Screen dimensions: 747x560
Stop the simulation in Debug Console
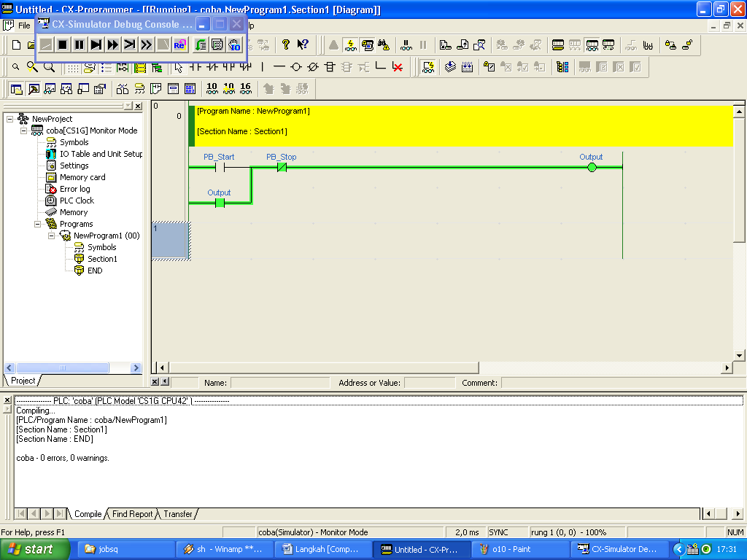pos(62,44)
